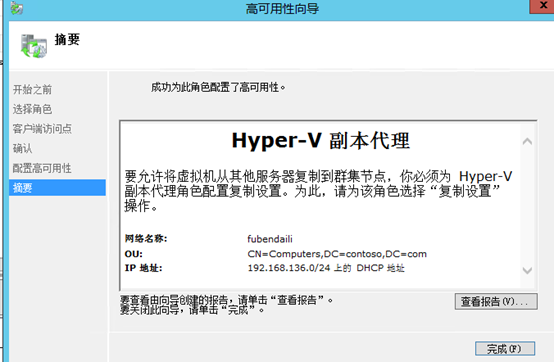Close the High Availability wizard window
This screenshot has width=554, height=362.
point(542,6)
